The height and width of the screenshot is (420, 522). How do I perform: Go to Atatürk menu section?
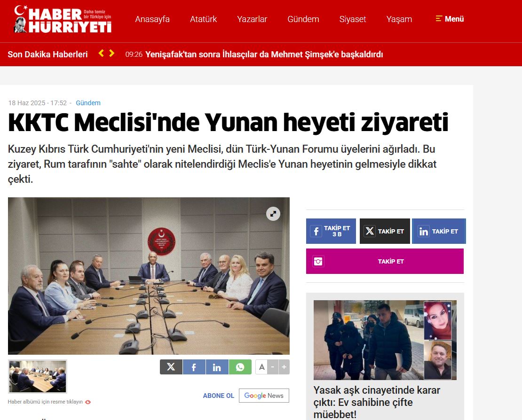point(204,19)
